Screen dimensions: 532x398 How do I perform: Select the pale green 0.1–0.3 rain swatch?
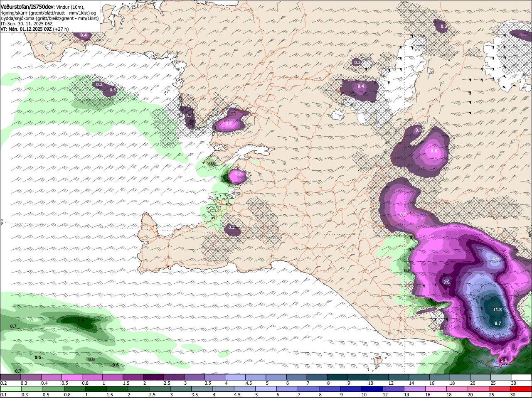coord(10,389)
